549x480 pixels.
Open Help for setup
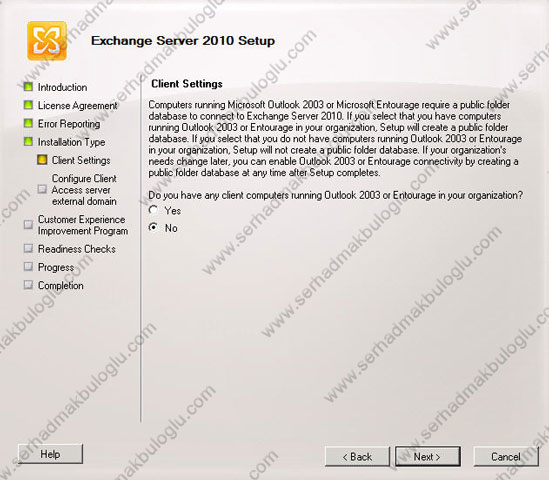(x=50, y=454)
